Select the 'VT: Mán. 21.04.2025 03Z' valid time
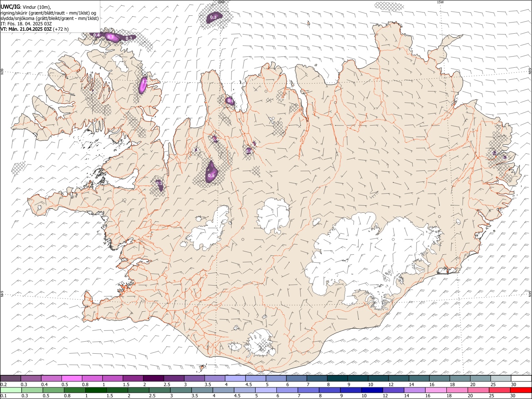The width and height of the screenshot is (532, 399). [26, 30]
